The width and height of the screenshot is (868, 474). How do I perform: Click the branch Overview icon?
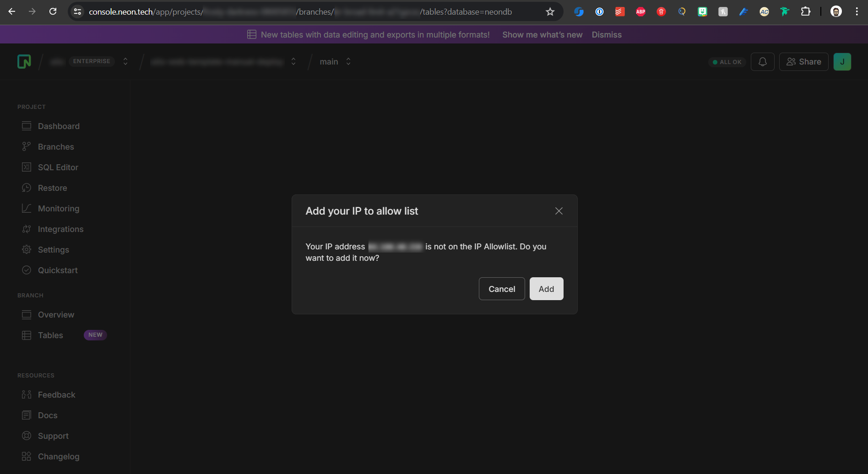tap(27, 314)
